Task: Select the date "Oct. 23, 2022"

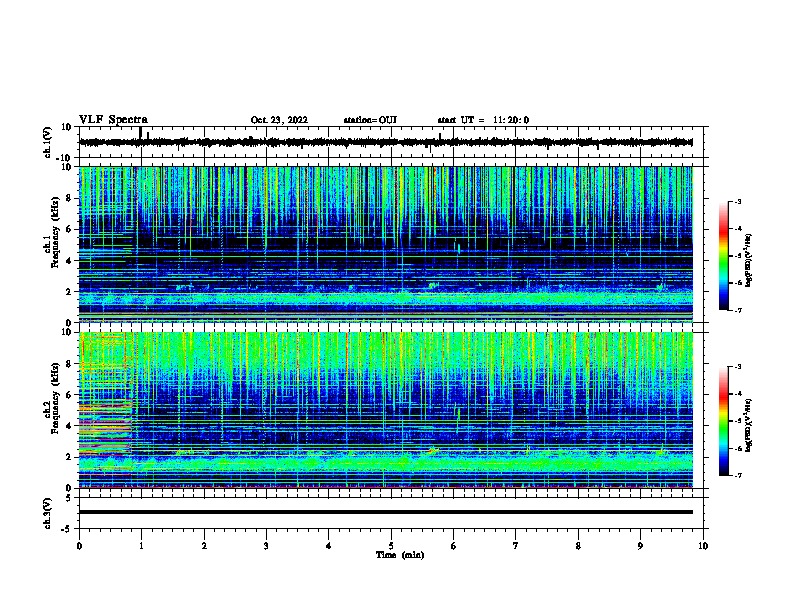Action: tap(279, 120)
